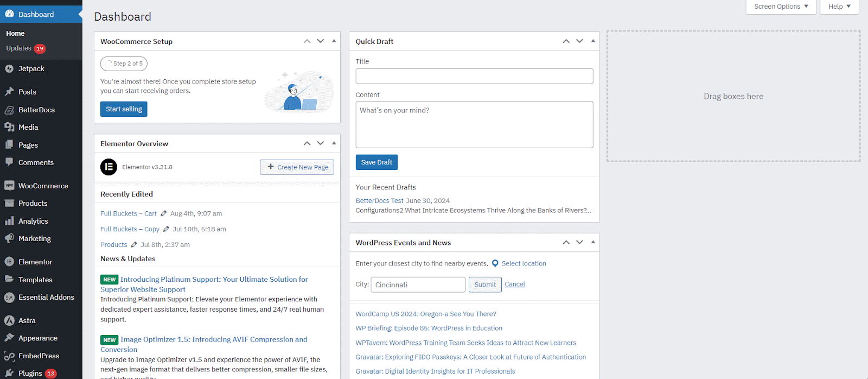Image resolution: width=868 pixels, height=379 pixels.
Task: Go to the Updates submenu item
Action: coord(19,48)
